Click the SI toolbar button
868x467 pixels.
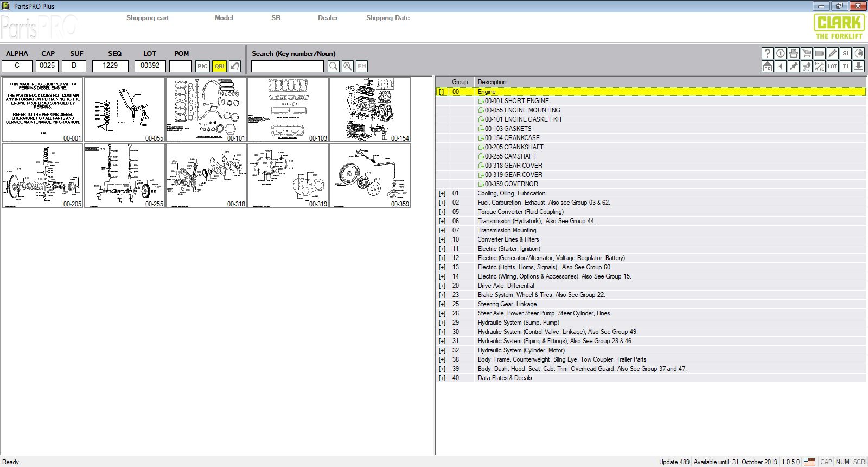tap(846, 53)
